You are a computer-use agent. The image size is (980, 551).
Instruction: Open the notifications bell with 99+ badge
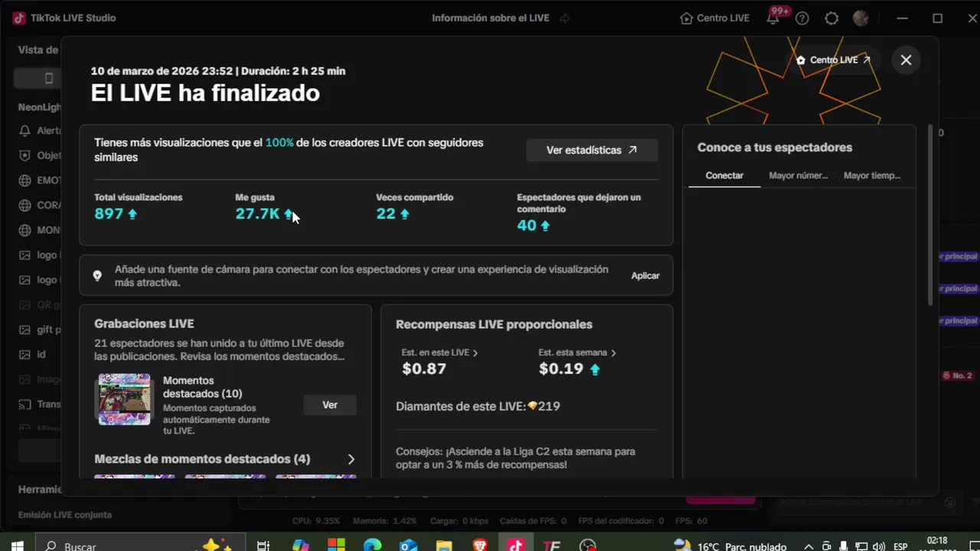pyautogui.click(x=773, y=18)
